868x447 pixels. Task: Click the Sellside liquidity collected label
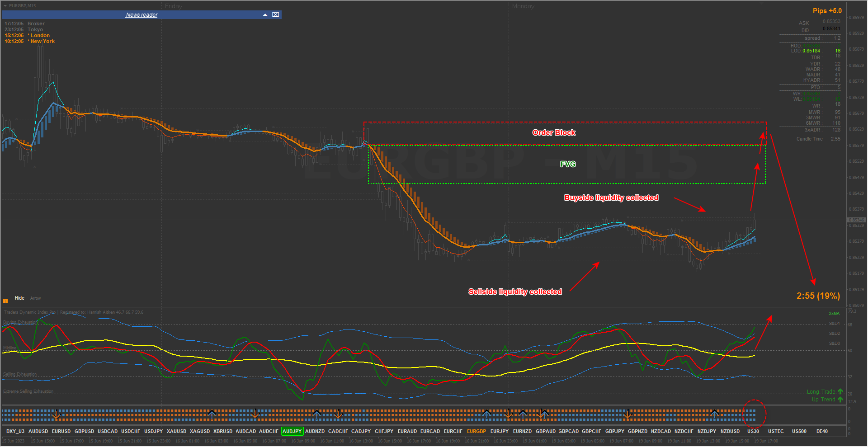pyautogui.click(x=515, y=292)
